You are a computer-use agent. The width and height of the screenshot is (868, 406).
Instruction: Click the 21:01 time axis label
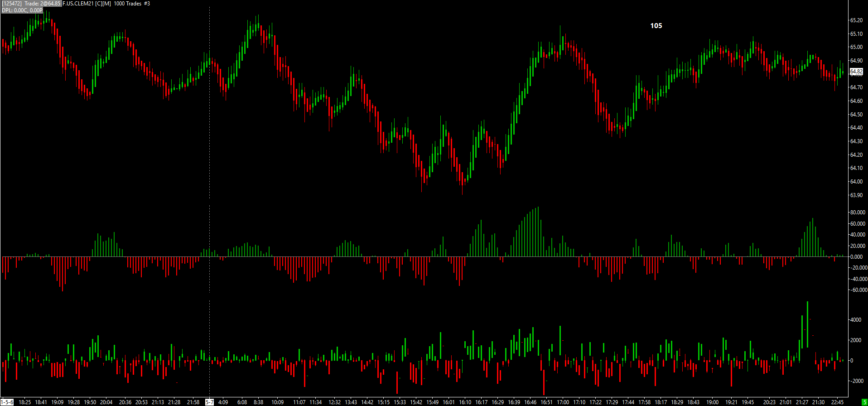[x=786, y=402]
